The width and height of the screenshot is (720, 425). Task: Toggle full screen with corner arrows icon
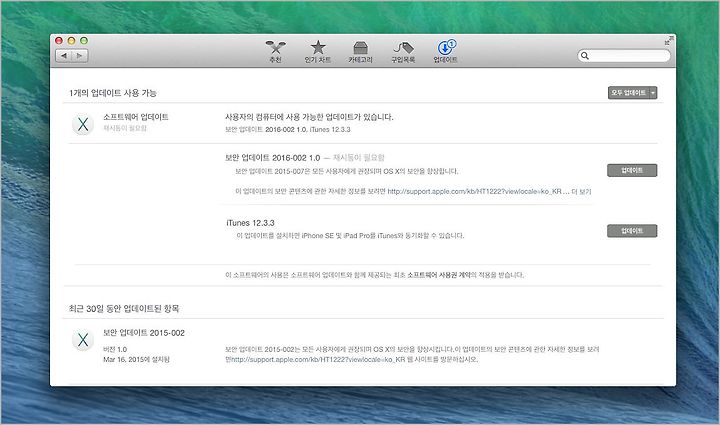pyautogui.click(x=669, y=41)
